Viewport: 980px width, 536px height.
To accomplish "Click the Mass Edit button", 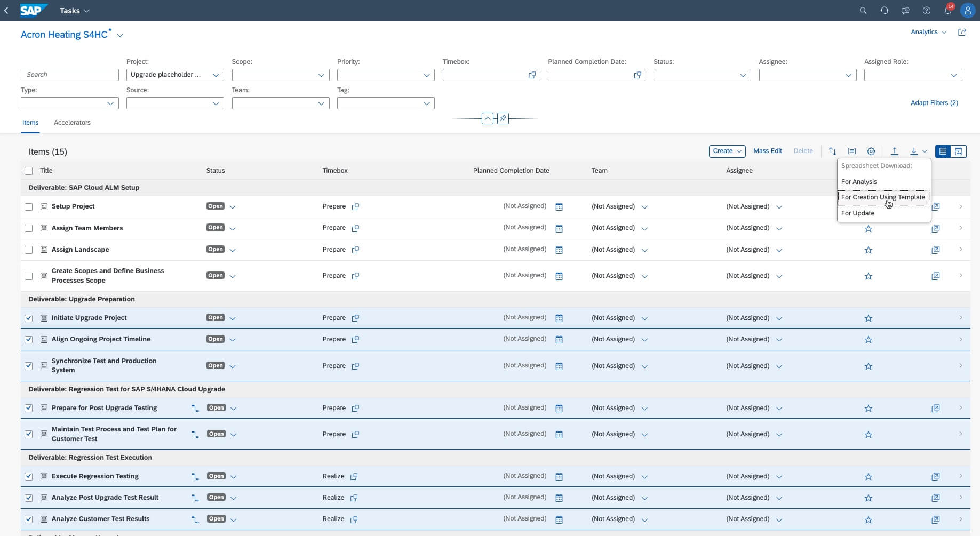I will (767, 151).
